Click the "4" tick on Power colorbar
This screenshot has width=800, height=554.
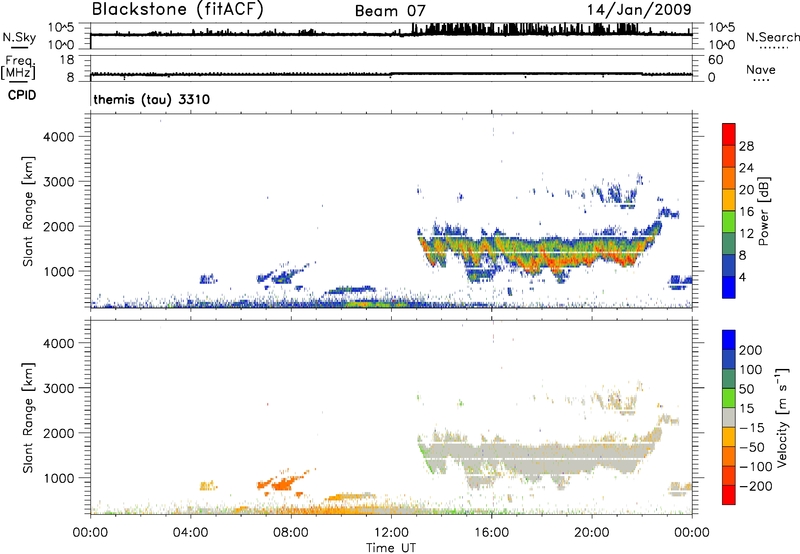(742, 277)
